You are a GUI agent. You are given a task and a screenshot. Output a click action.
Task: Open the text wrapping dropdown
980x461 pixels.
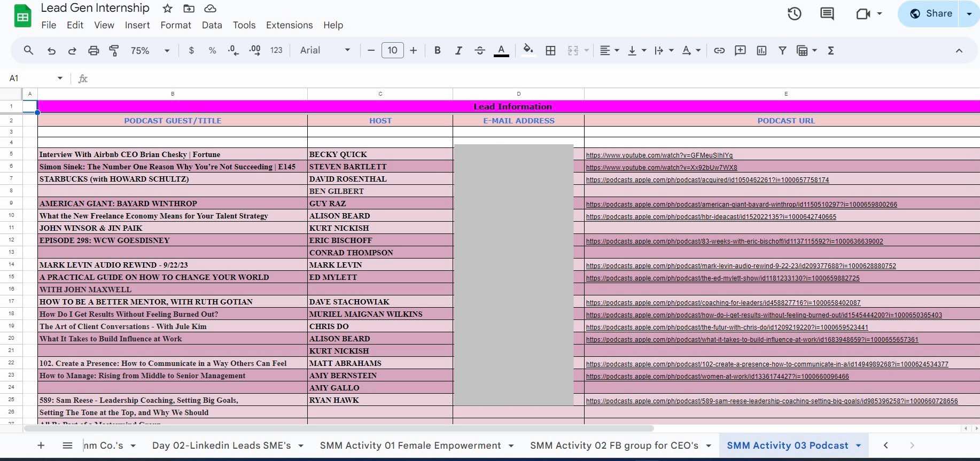click(664, 51)
